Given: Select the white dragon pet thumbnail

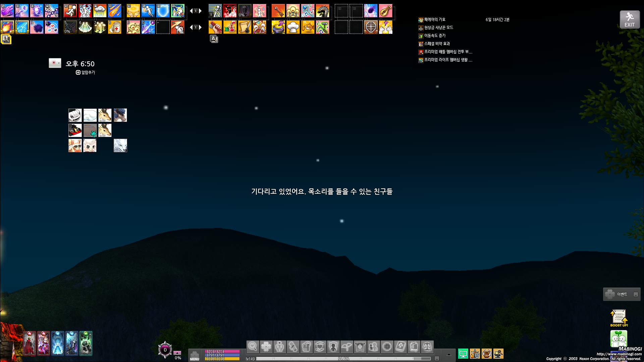Looking at the screenshot, I should tap(120, 146).
